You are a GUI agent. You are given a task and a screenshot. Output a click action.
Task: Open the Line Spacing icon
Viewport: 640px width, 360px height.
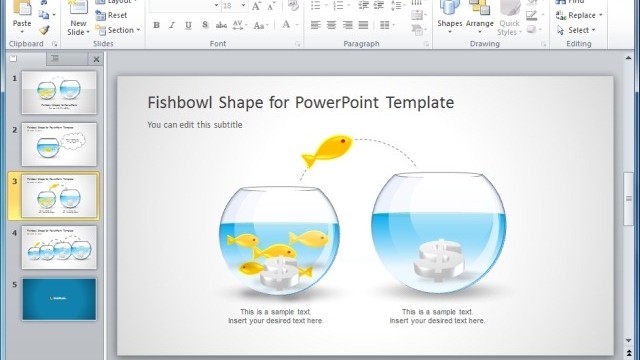(x=396, y=5)
